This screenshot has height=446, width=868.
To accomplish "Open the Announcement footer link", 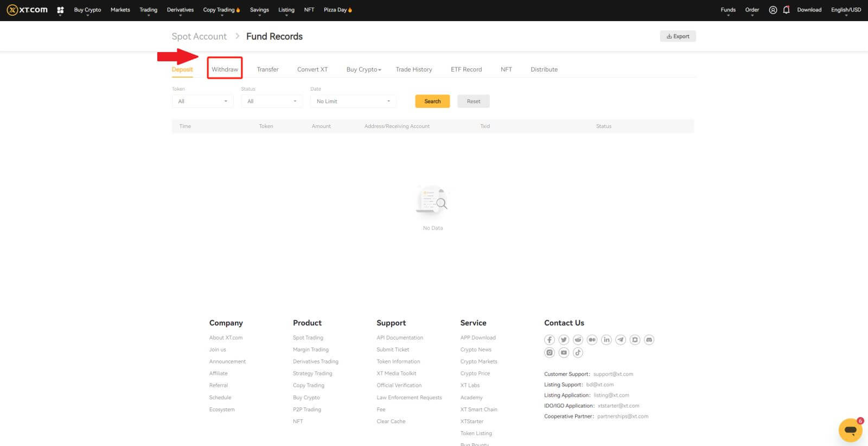I will click(227, 361).
